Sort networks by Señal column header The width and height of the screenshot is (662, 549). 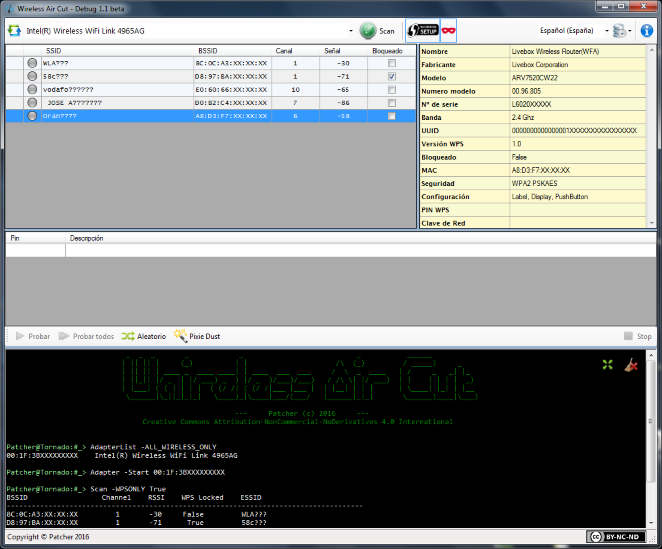click(x=332, y=50)
